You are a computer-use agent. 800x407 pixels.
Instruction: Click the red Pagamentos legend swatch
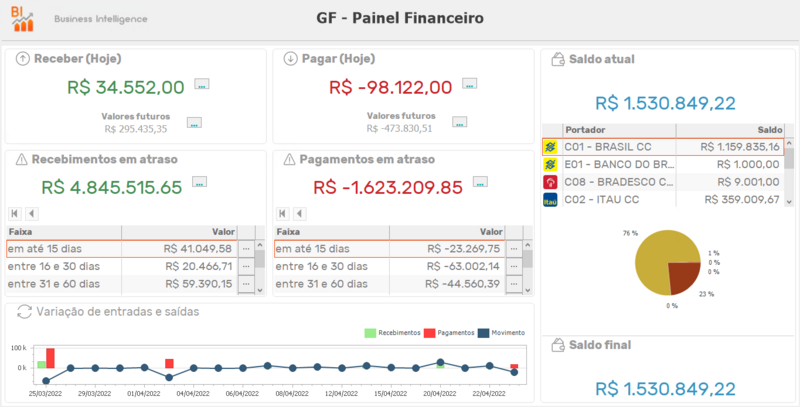(430, 332)
